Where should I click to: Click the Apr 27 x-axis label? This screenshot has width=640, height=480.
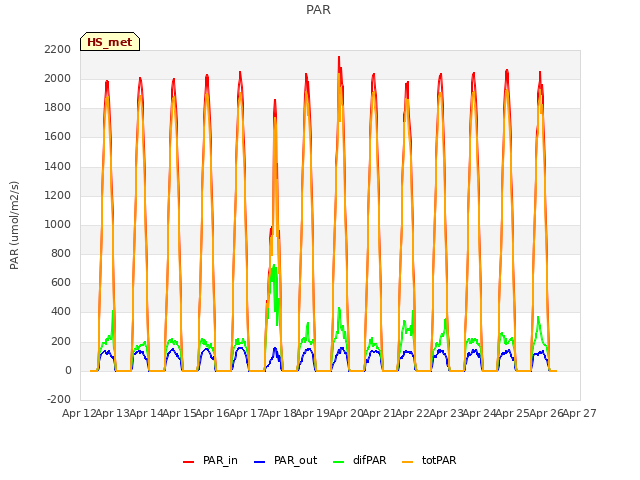pos(579,413)
